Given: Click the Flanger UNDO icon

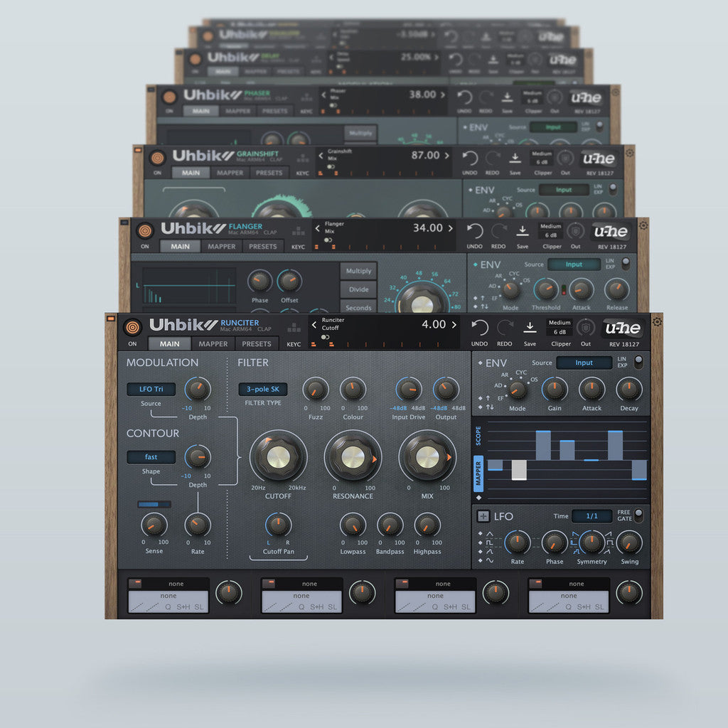Looking at the screenshot, I should coord(474,231).
